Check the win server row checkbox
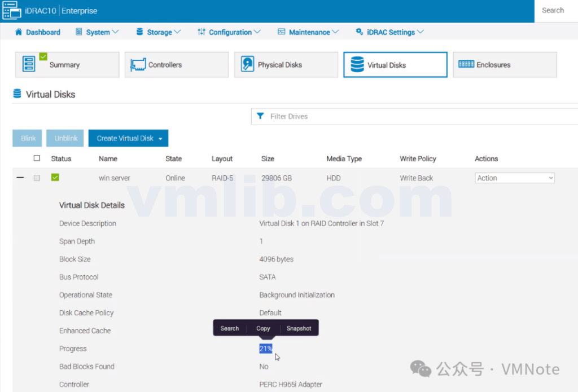Viewport: 578px width, 392px height. (x=37, y=178)
